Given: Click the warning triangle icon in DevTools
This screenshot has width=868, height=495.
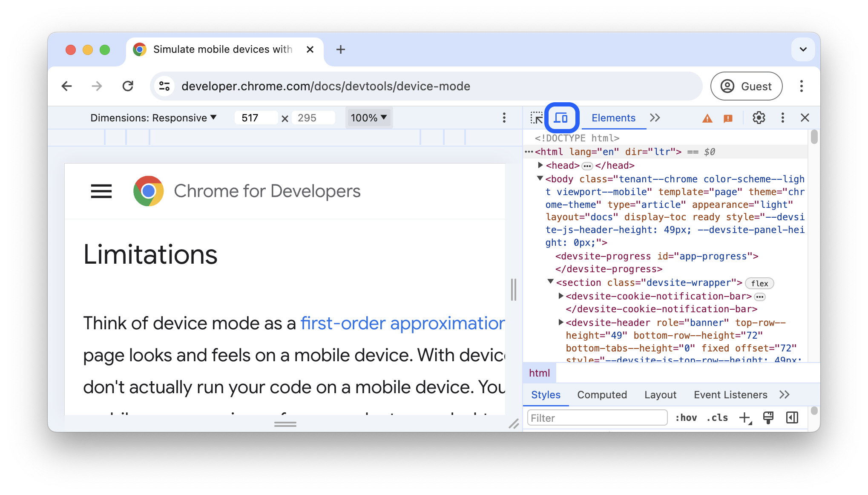Looking at the screenshot, I should click(707, 118).
